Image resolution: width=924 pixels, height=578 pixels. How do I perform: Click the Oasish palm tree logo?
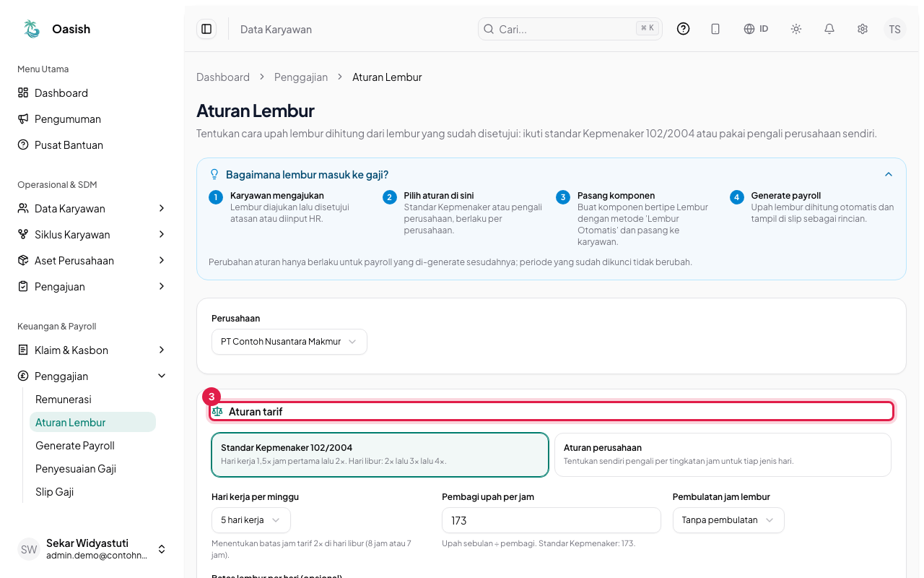[31, 29]
